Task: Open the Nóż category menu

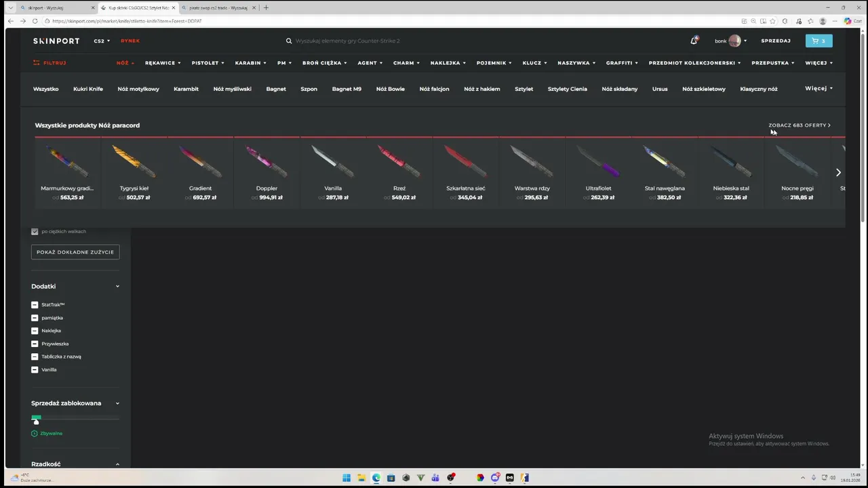Action: click(x=125, y=62)
